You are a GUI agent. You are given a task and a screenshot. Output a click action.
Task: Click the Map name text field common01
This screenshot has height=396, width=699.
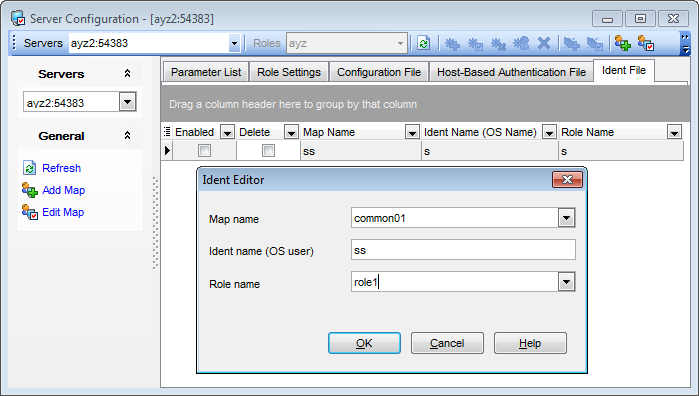455,218
